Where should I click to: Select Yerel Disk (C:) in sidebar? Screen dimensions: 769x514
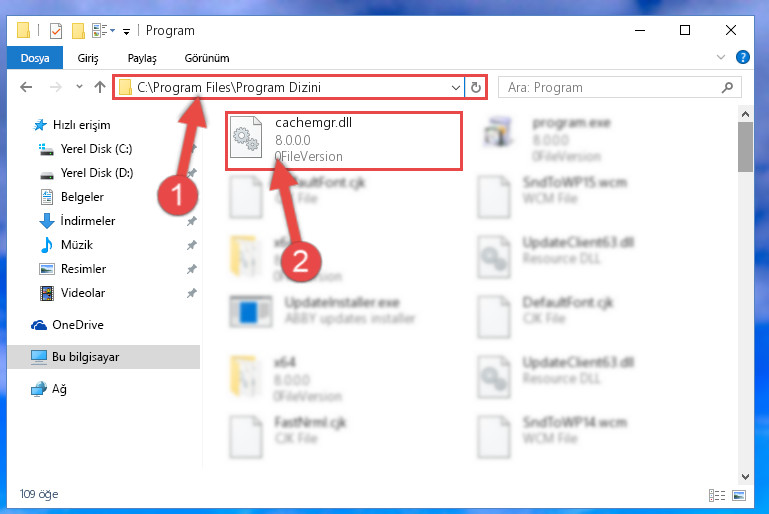[96, 149]
